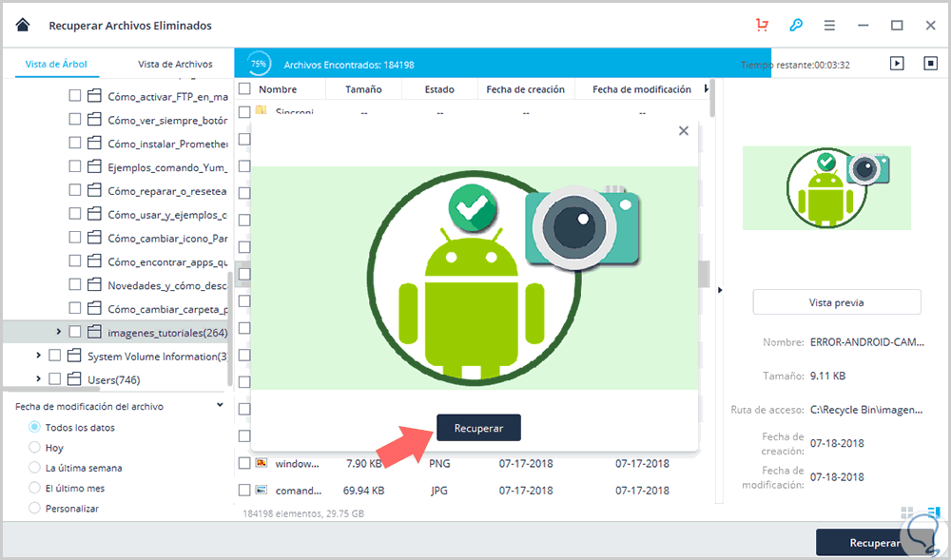Sort by Nombre column header
This screenshot has width=951, height=560.
pyautogui.click(x=277, y=89)
